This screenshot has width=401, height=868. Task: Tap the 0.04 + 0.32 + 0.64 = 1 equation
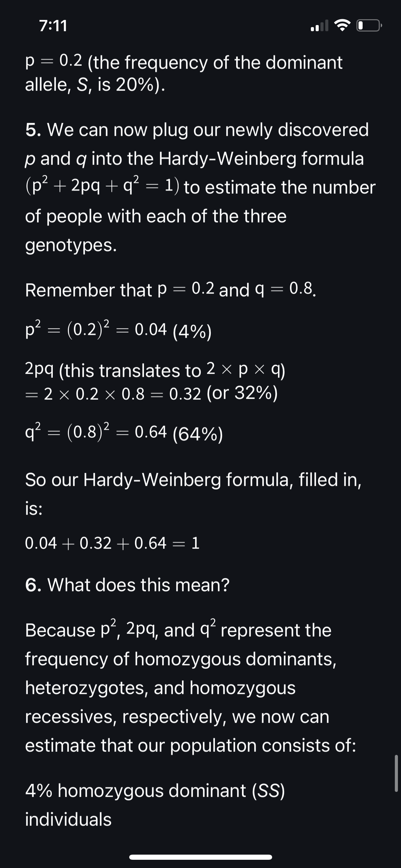tap(112, 543)
